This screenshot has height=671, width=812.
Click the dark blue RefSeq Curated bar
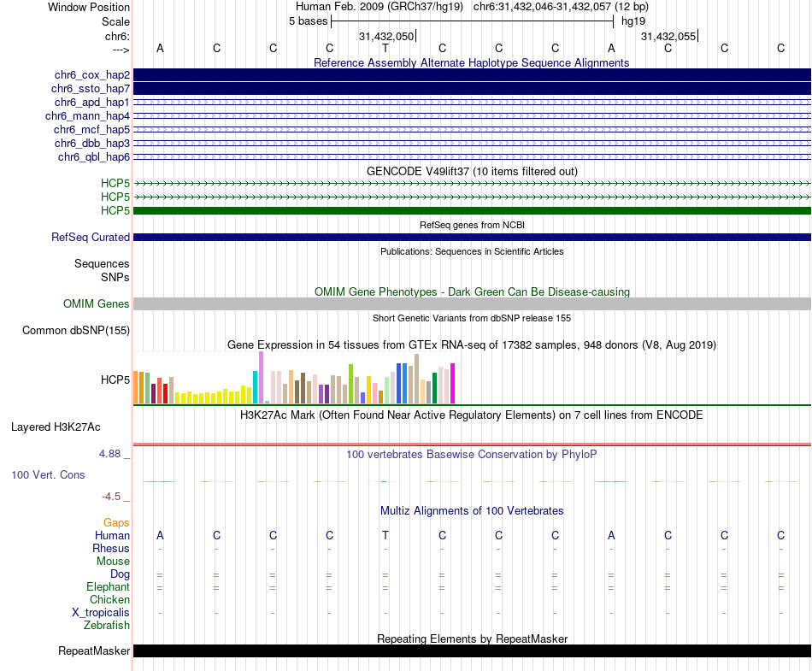coord(472,237)
